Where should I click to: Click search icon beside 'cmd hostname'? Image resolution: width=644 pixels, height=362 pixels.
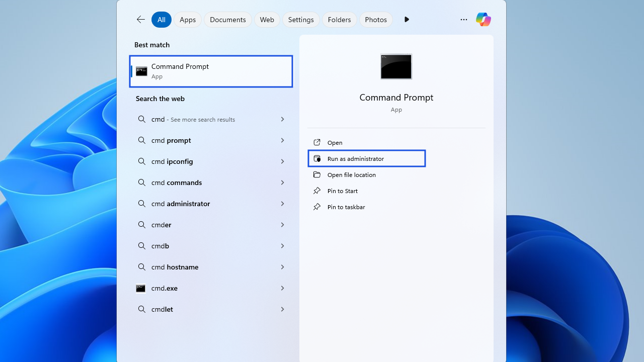[142, 267]
